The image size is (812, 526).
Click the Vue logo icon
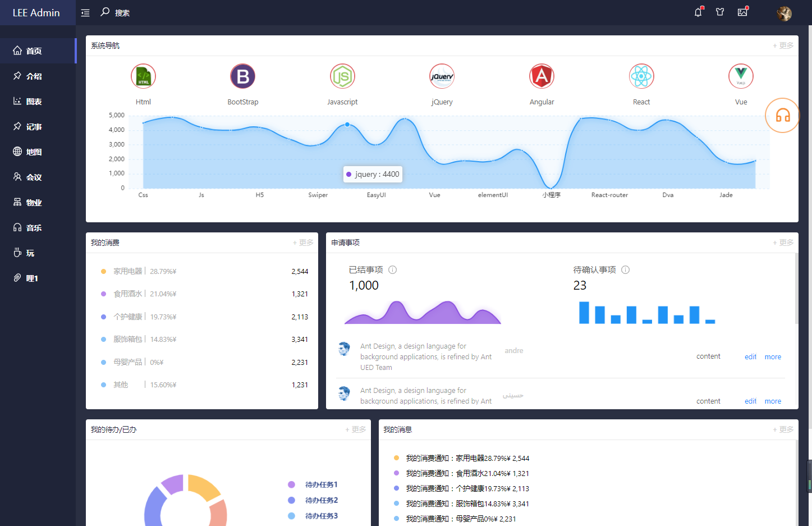click(x=741, y=76)
